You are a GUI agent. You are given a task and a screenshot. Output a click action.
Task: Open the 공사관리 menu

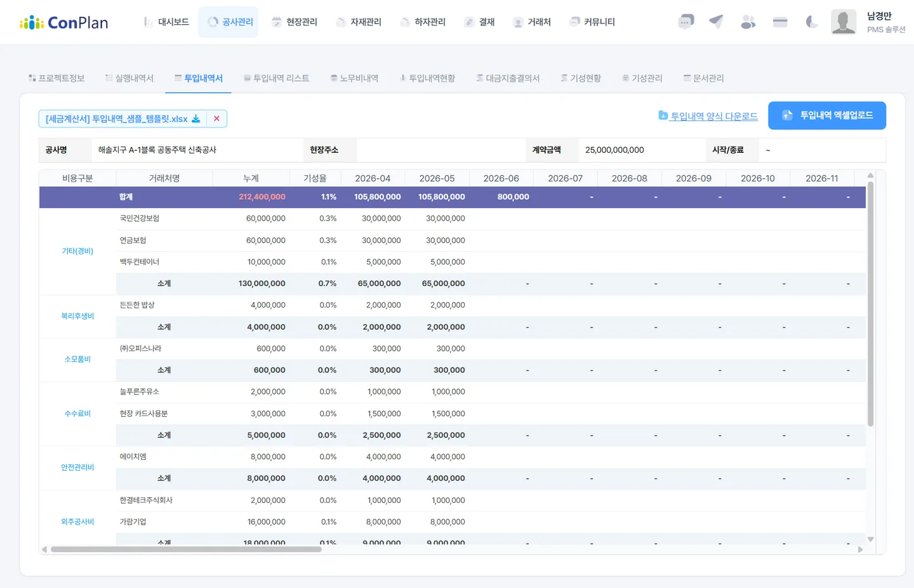coord(228,22)
